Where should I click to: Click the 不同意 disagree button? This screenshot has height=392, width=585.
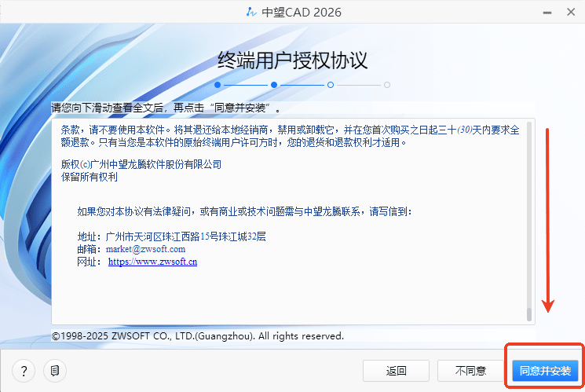tap(470, 370)
